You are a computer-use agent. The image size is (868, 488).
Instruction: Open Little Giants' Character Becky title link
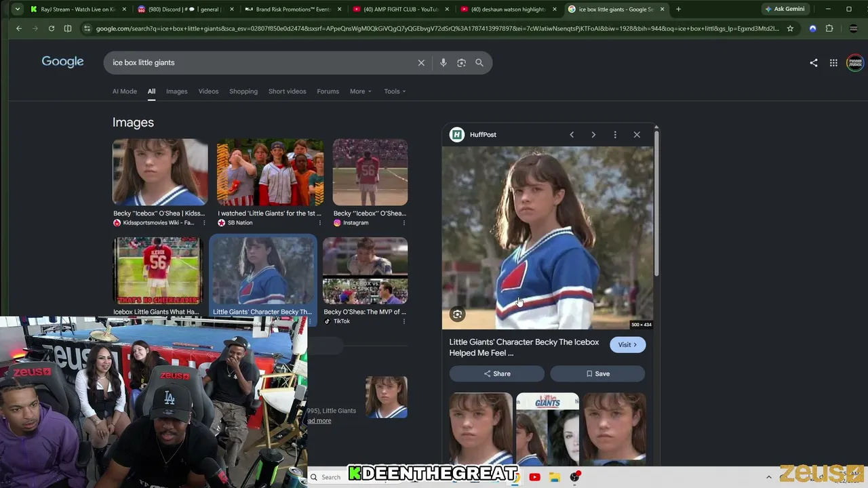(524, 348)
